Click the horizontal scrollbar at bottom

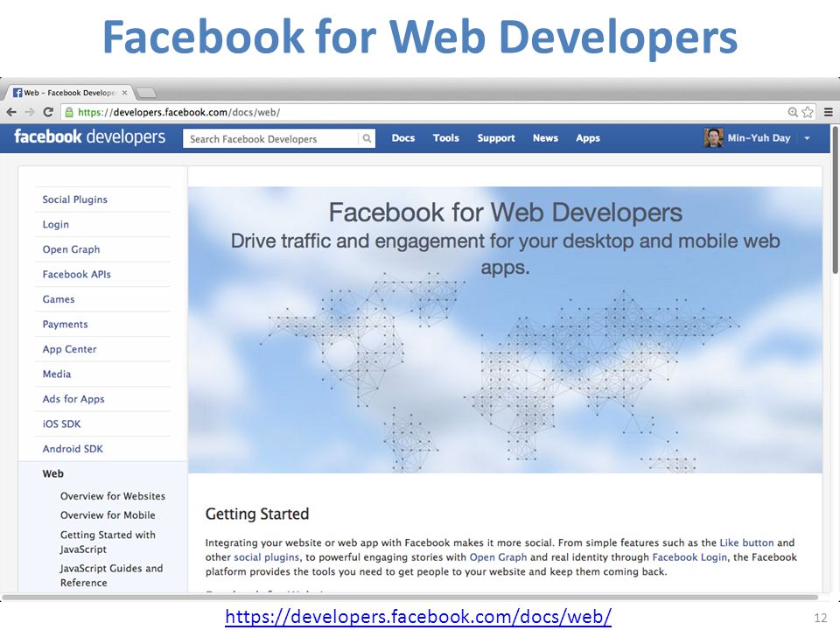click(x=409, y=597)
